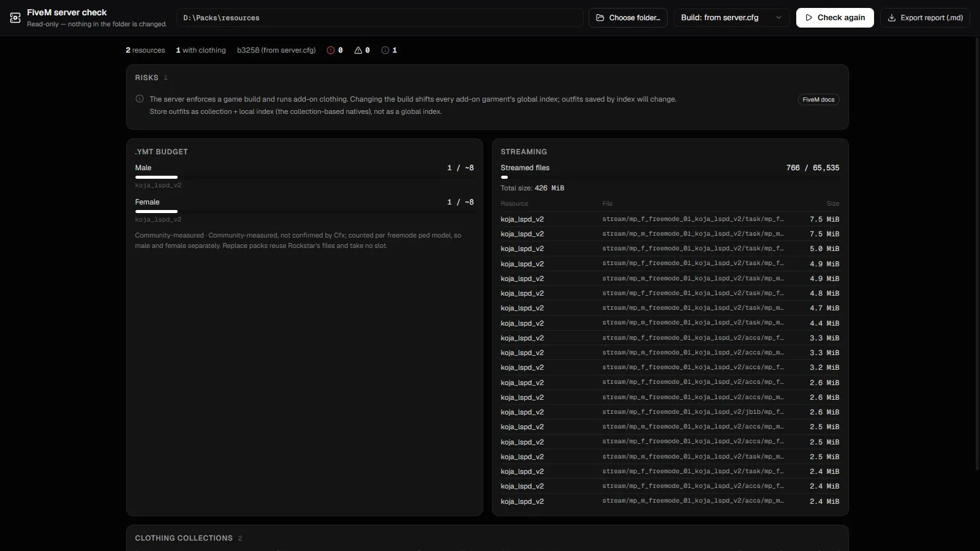Click the '2 resources' summary text

pos(145,50)
